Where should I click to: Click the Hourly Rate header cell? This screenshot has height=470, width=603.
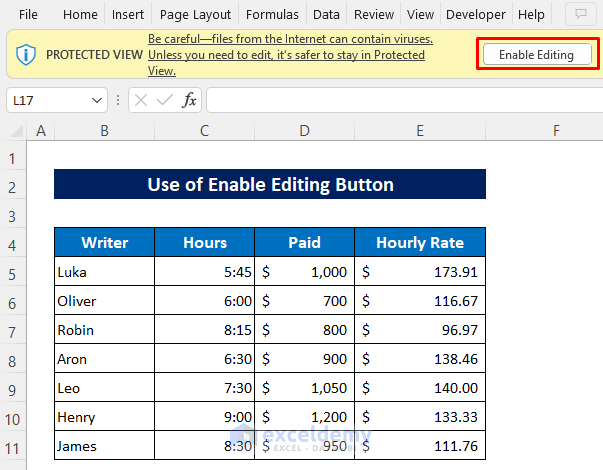tap(420, 242)
